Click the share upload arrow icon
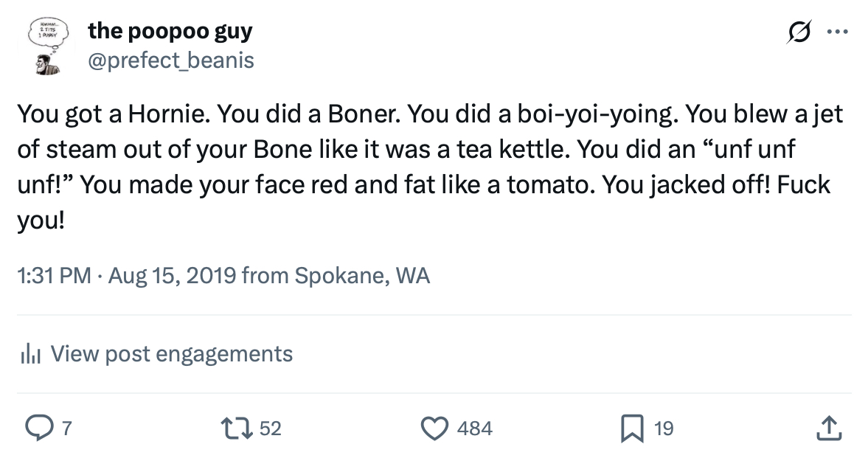 click(829, 428)
